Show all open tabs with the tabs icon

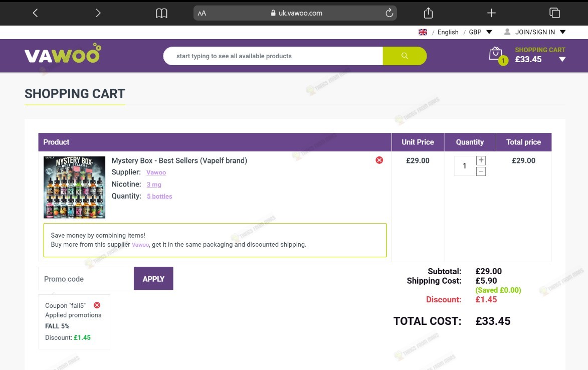tap(554, 13)
